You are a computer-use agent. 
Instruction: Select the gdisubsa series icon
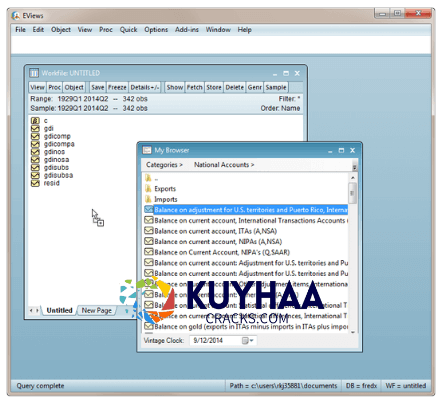pos(35,175)
